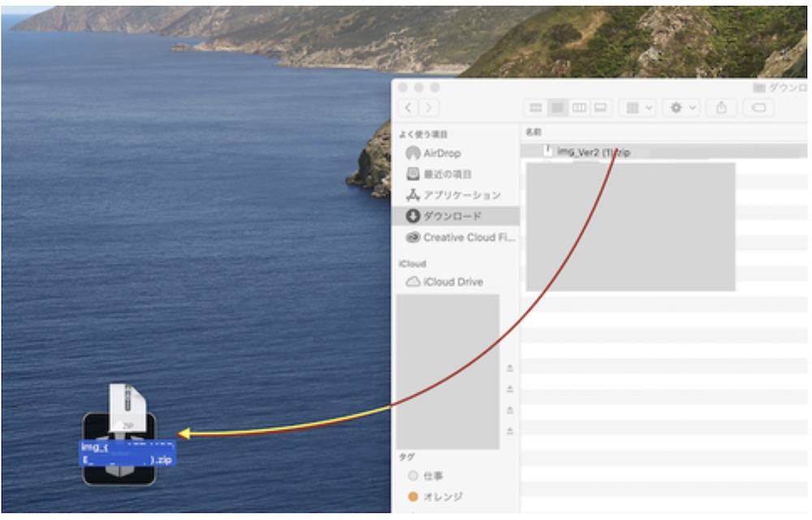Screen dimensions: 812x520
Task: Open the gear action menu
Action: tap(681, 108)
